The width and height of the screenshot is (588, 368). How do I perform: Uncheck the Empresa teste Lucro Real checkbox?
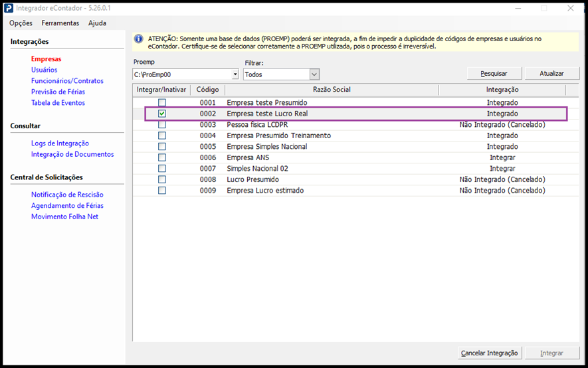pos(161,114)
